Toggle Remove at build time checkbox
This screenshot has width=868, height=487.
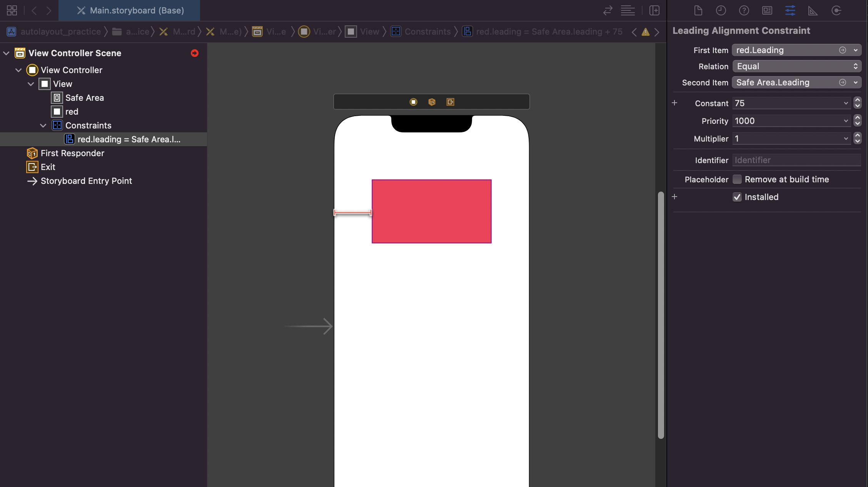[x=737, y=179]
